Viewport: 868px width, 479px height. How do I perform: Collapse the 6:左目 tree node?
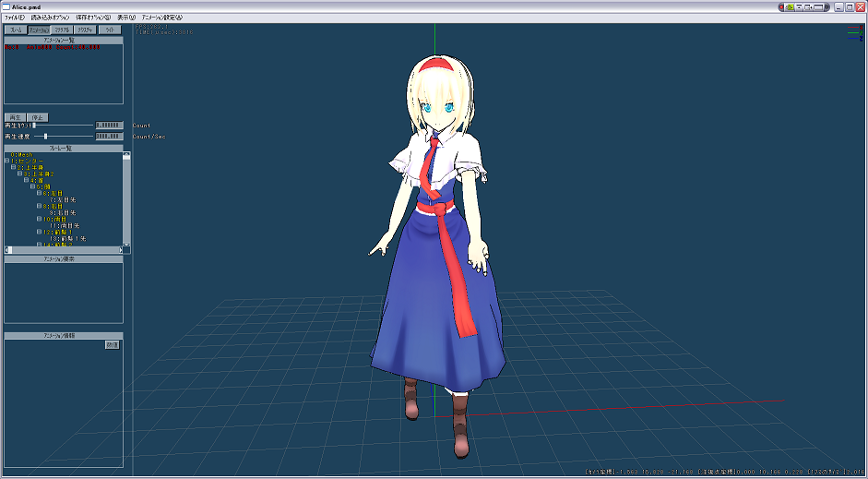coord(40,193)
